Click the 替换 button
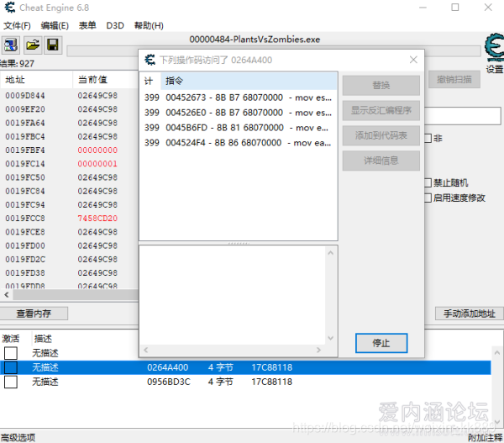Screen dimensions: 504x443 pos(381,85)
